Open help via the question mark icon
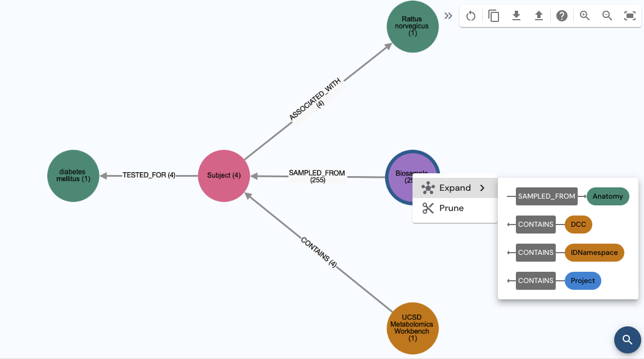Viewport: 644px width, 359px height. [x=561, y=16]
